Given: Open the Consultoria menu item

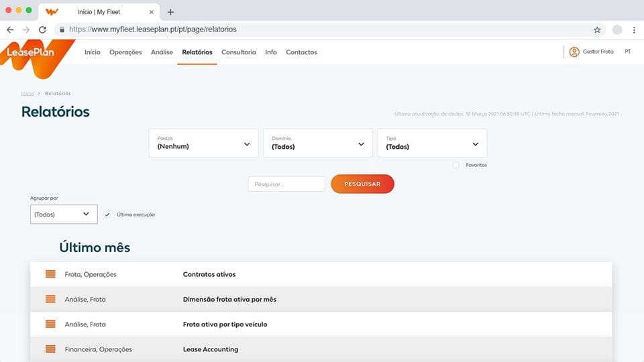Looking at the screenshot, I should click(x=238, y=52).
